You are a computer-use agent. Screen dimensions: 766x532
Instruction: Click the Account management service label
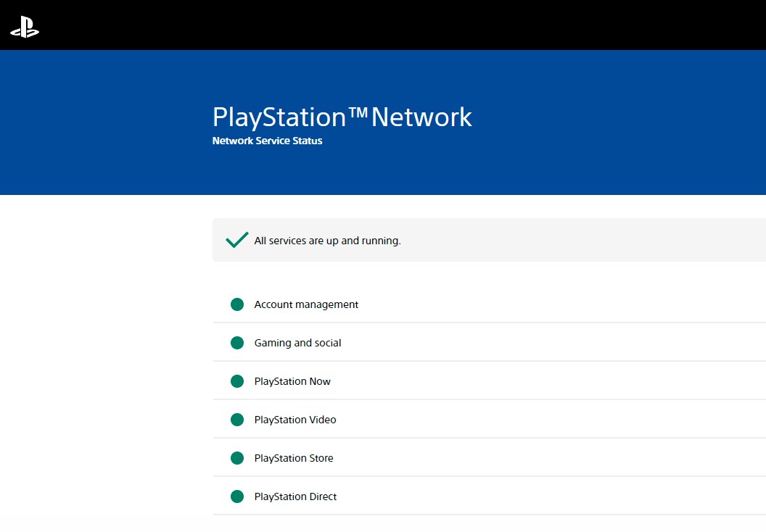coord(306,304)
